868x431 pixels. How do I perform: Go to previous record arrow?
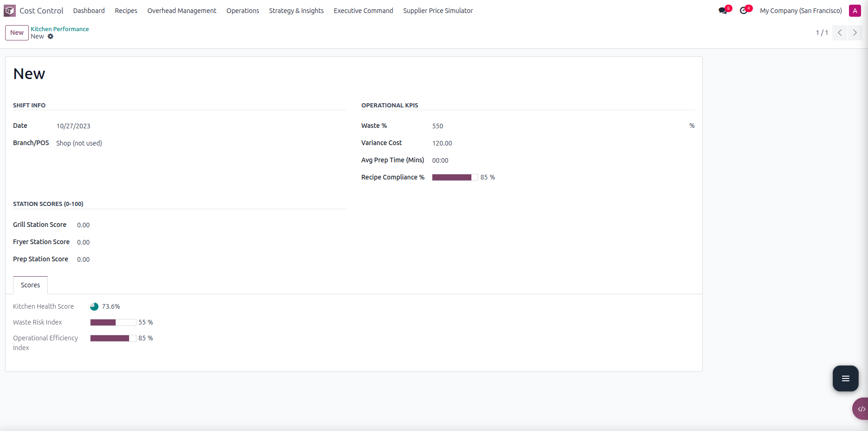click(x=840, y=33)
